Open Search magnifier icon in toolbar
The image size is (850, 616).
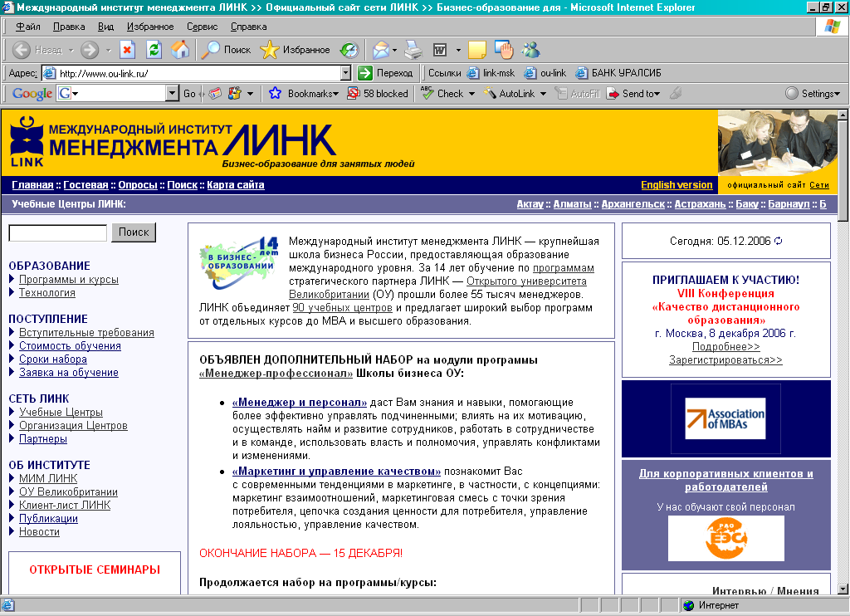coord(211,50)
